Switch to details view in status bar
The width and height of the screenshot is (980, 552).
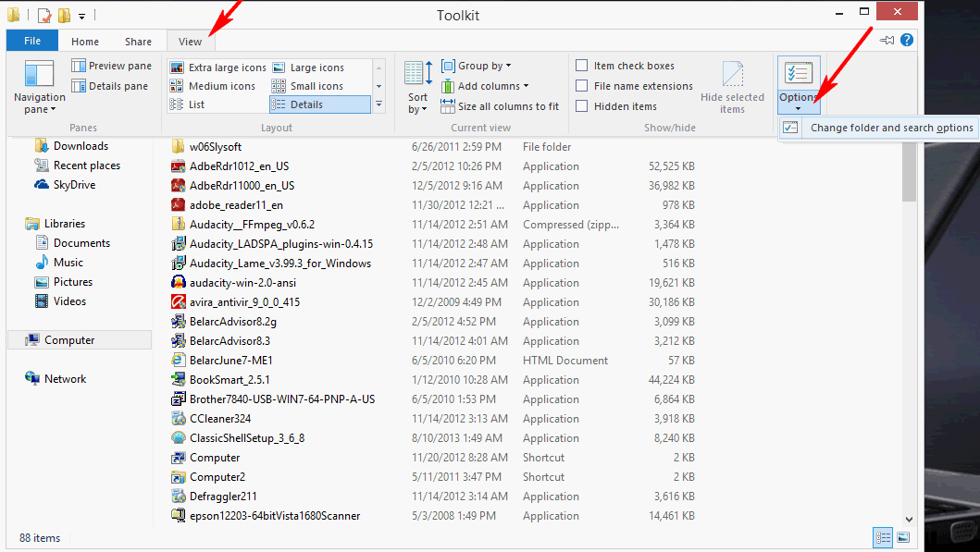[x=883, y=537]
